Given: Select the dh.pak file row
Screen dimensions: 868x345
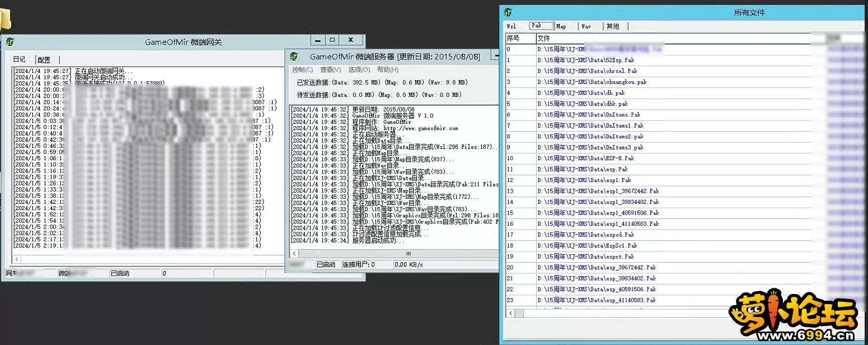Looking at the screenshot, I should point(658,93).
